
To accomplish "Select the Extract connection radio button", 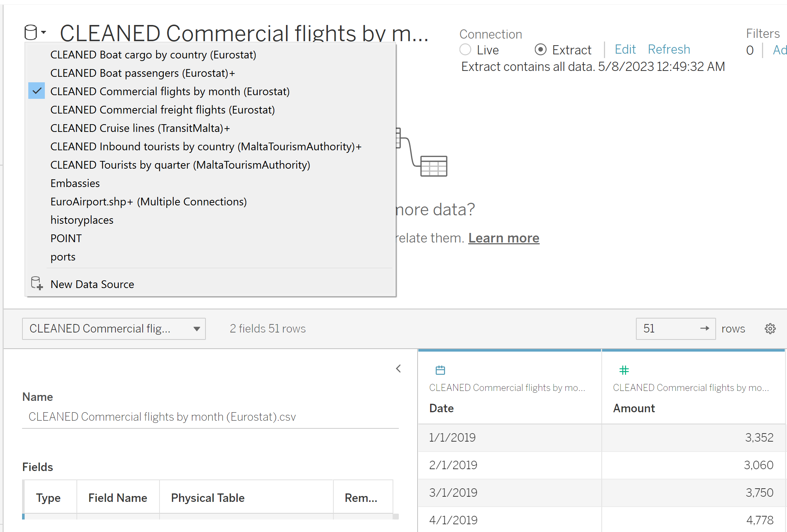I will pos(540,50).
